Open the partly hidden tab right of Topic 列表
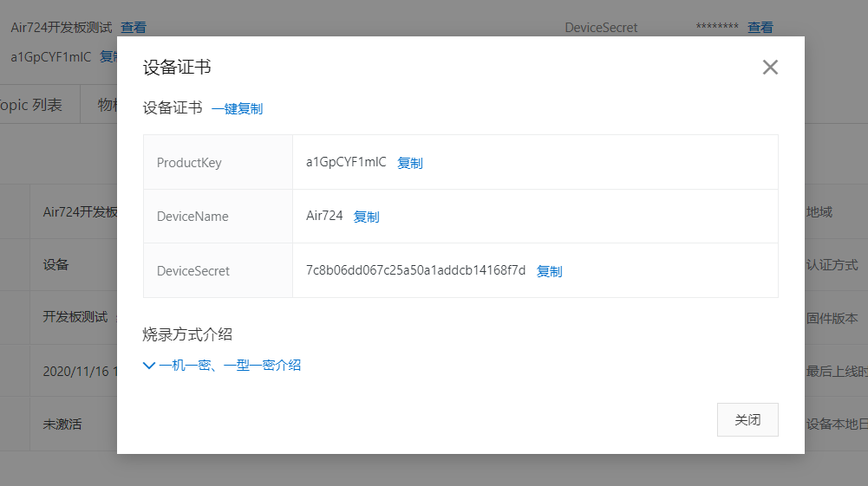868x486 pixels. pos(107,106)
